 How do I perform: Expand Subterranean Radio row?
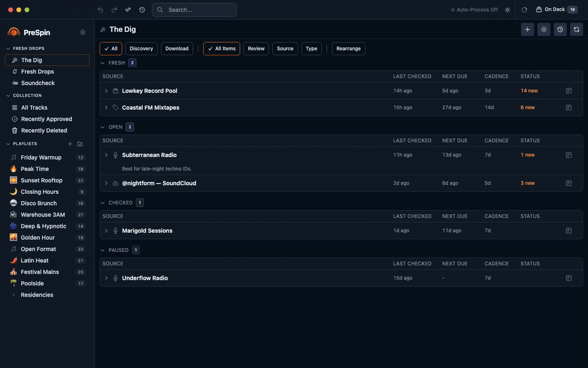pyautogui.click(x=106, y=155)
